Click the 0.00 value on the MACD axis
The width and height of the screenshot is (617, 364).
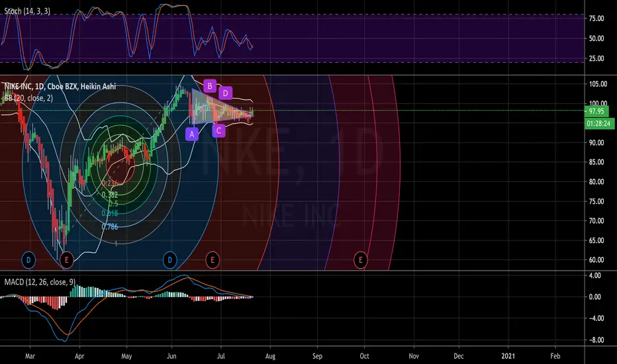tap(595, 297)
